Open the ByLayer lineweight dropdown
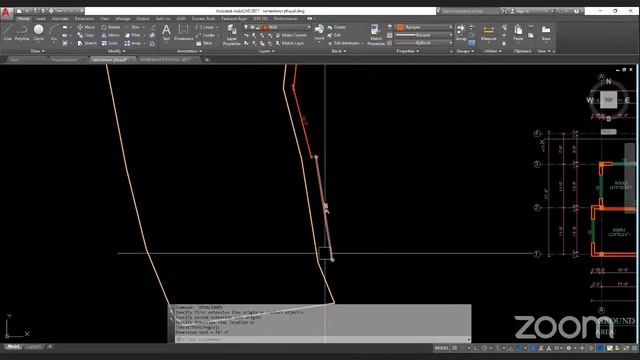The width and height of the screenshot is (640, 360). point(424,35)
